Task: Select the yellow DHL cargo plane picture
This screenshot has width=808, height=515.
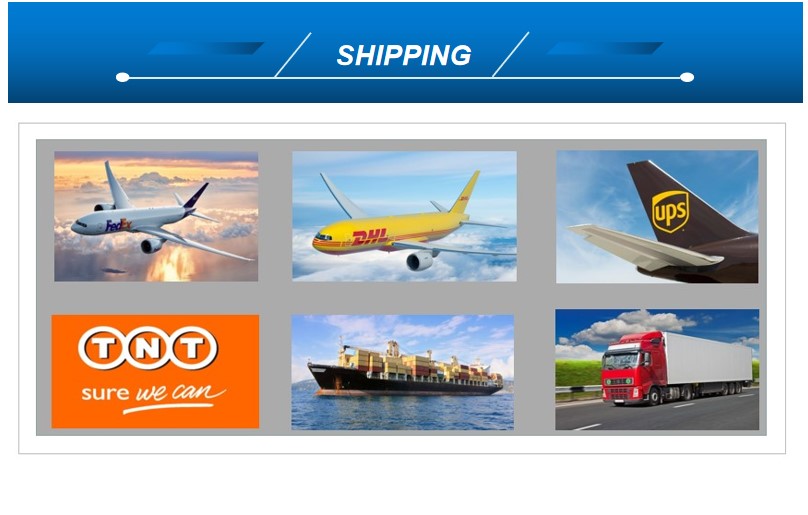Action: click(x=405, y=216)
